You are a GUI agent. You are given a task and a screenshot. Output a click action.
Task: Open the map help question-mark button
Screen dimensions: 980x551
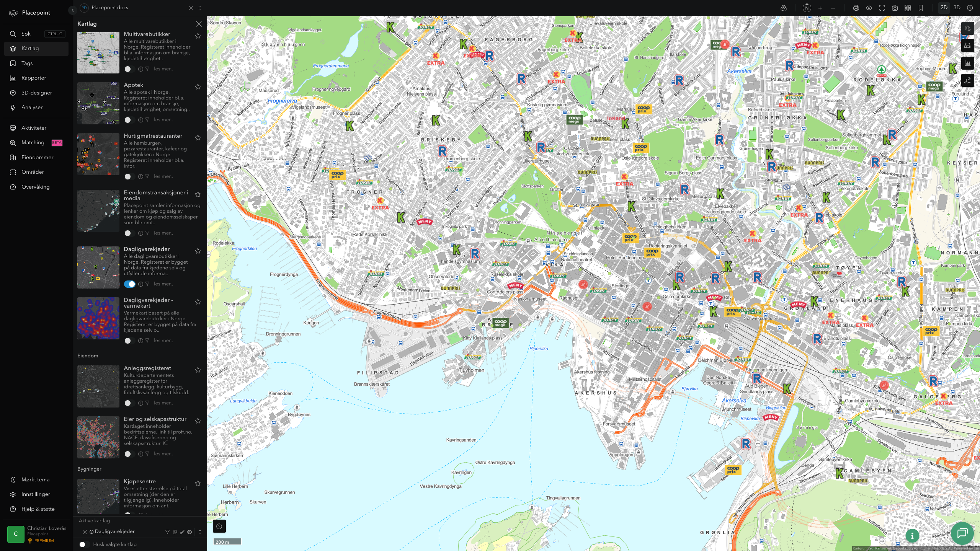(219, 526)
